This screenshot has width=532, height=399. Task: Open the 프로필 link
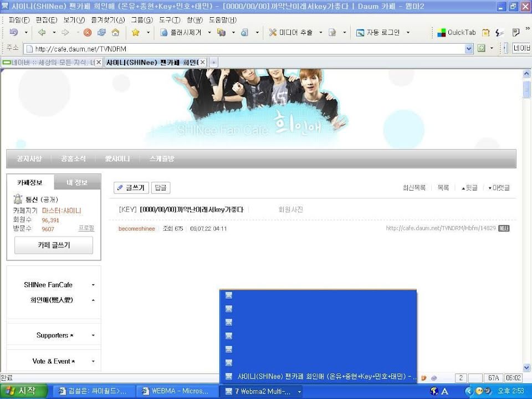[86, 228]
